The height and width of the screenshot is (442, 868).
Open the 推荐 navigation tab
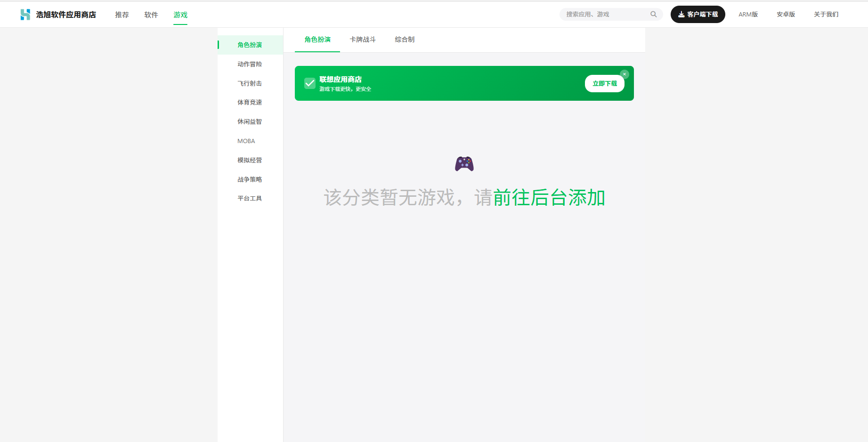pyautogui.click(x=122, y=15)
